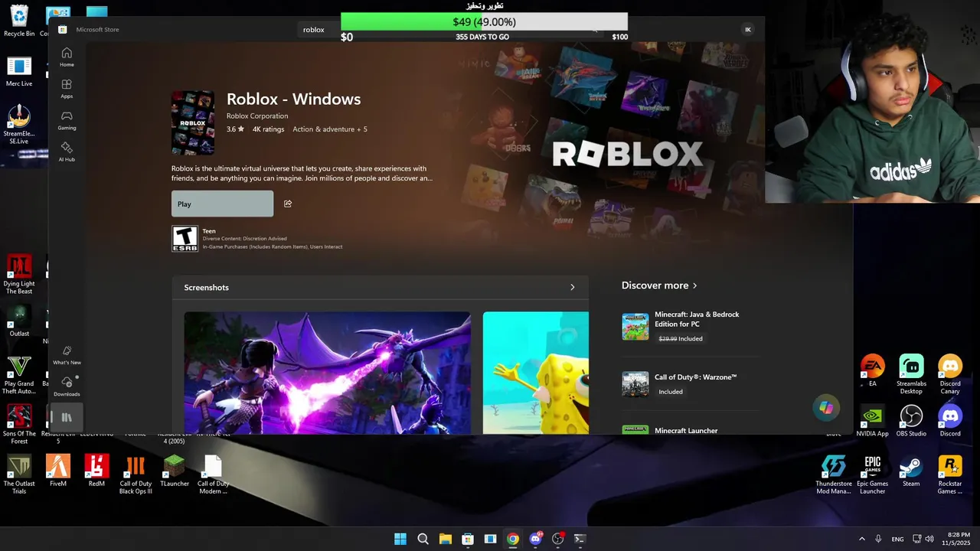
Task: Open Merc Live desktop shortcut
Action: (x=19, y=72)
